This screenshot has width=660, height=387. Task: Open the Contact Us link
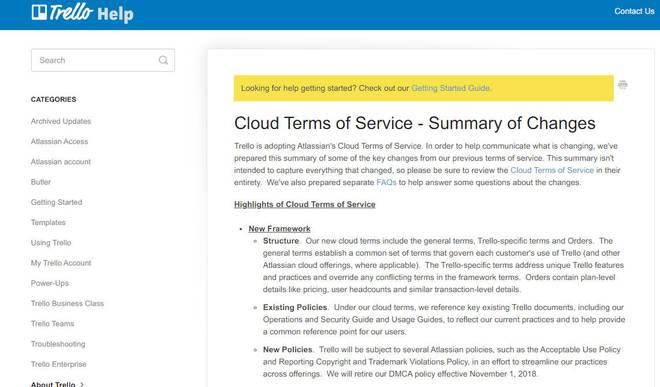tap(634, 11)
